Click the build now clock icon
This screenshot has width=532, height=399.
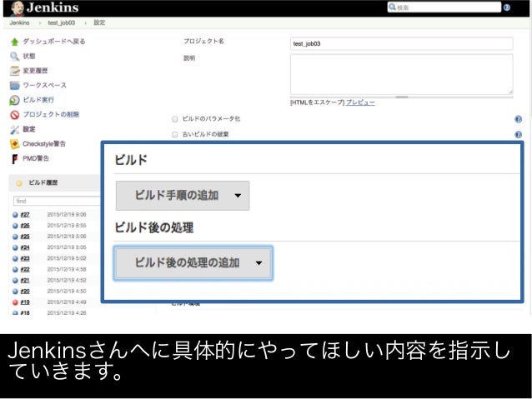14,100
